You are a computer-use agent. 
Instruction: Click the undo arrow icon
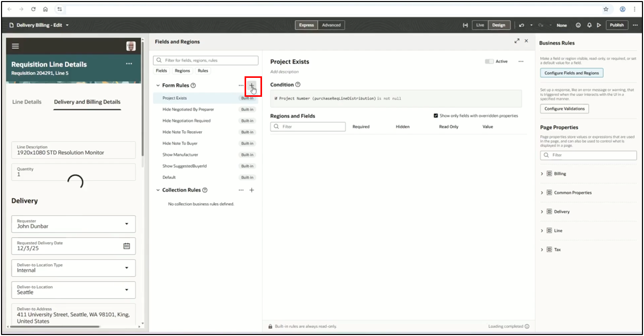[521, 25]
